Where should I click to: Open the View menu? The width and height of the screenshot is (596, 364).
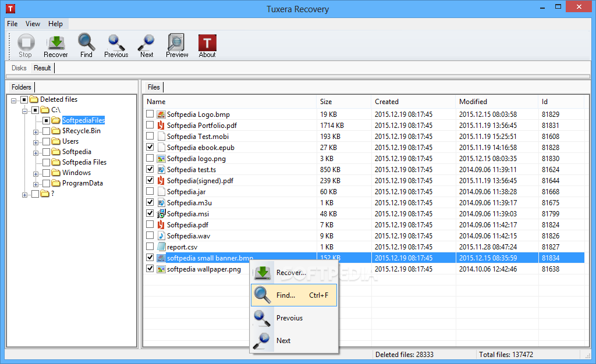tap(33, 23)
